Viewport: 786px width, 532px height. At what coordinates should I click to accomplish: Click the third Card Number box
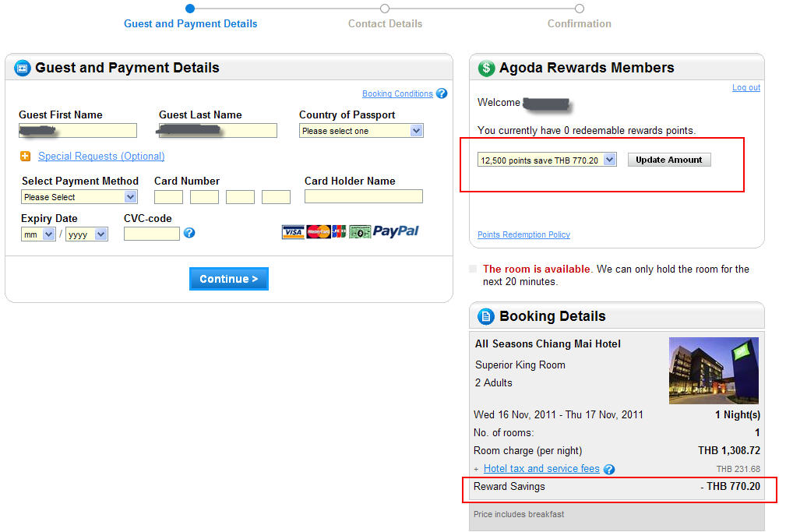[240, 197]
